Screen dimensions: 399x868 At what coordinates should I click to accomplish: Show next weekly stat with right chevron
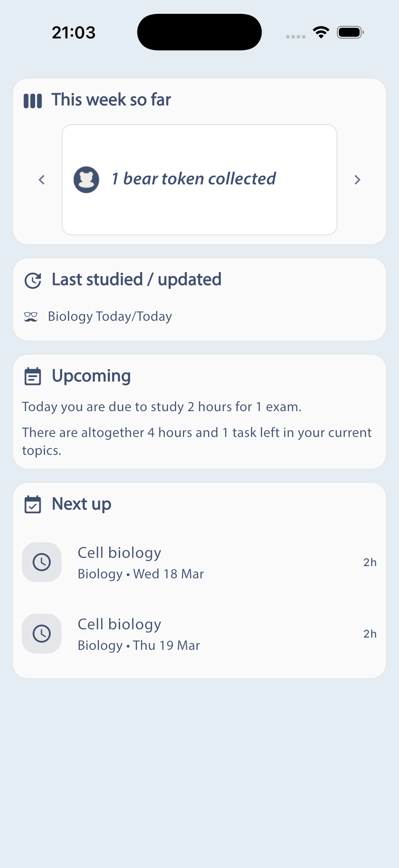point(357,180)
